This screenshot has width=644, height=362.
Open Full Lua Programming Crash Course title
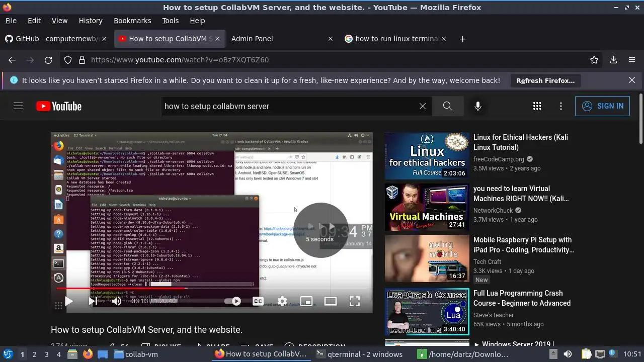[522, 298]
